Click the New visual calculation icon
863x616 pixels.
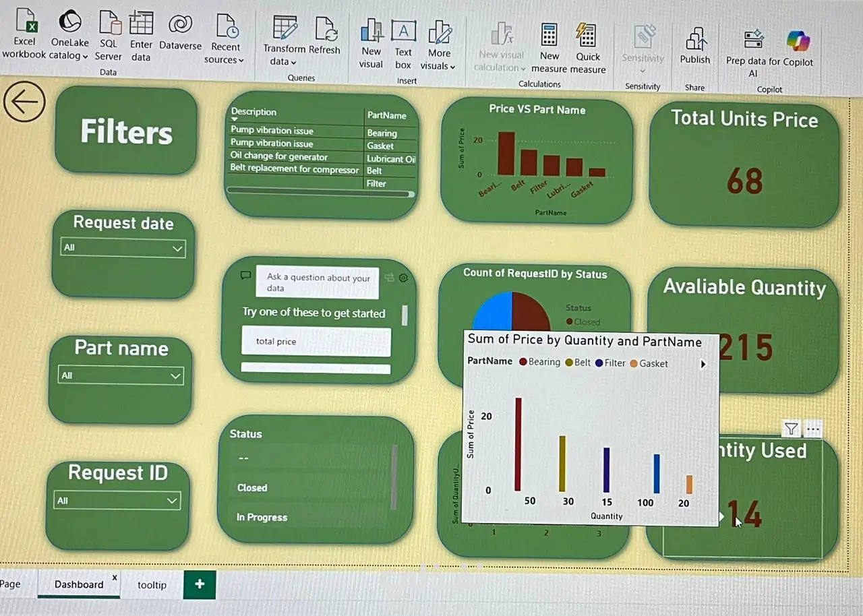[502, 34]
